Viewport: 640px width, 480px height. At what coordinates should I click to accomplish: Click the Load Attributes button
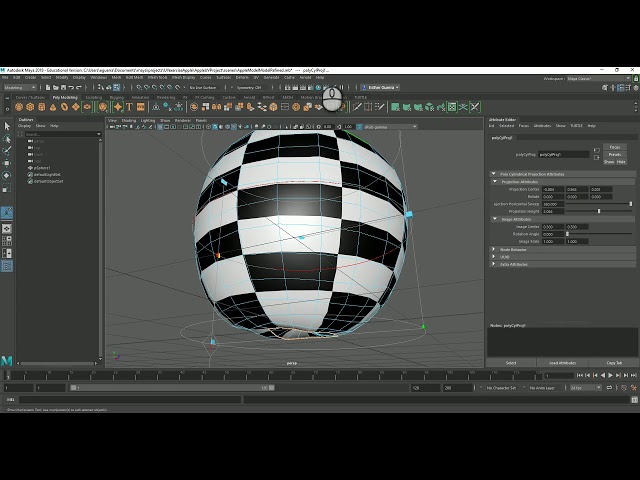tap(562, 362)
